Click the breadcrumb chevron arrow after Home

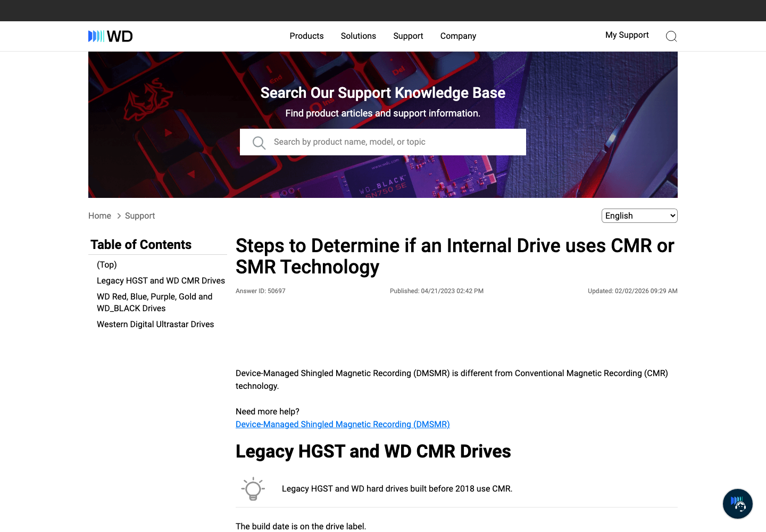pos(119,216)
